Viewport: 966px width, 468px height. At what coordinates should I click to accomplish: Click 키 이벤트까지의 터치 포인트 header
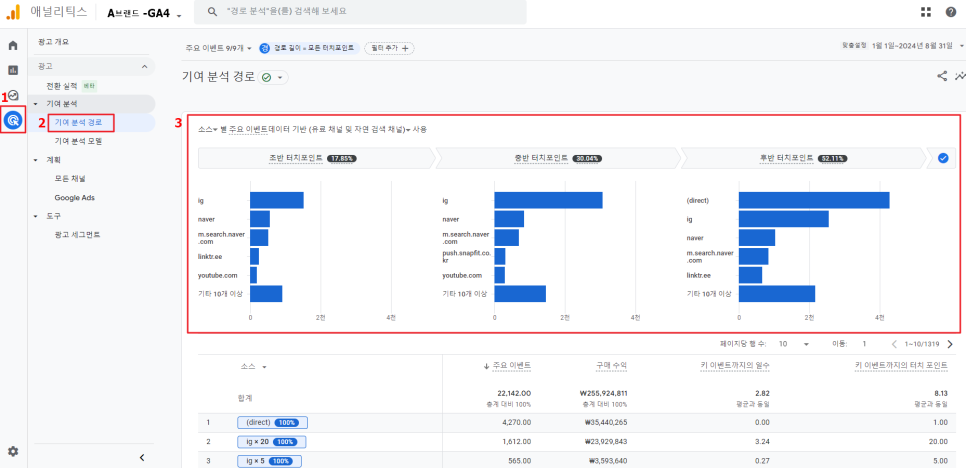901,366
